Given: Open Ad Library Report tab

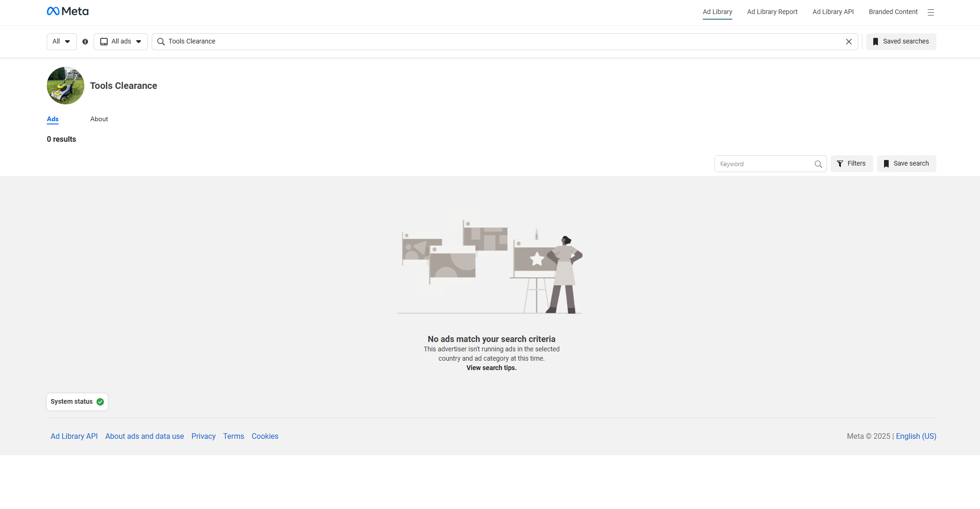Looking at the screenshot, I should (772, 12).
